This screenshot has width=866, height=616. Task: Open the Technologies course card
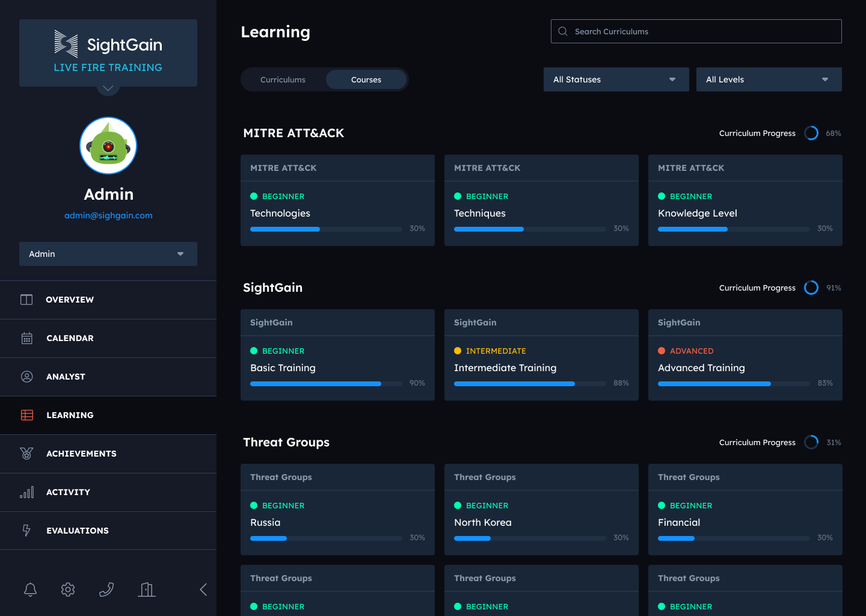pyautogui.click(x=337, y=200)
